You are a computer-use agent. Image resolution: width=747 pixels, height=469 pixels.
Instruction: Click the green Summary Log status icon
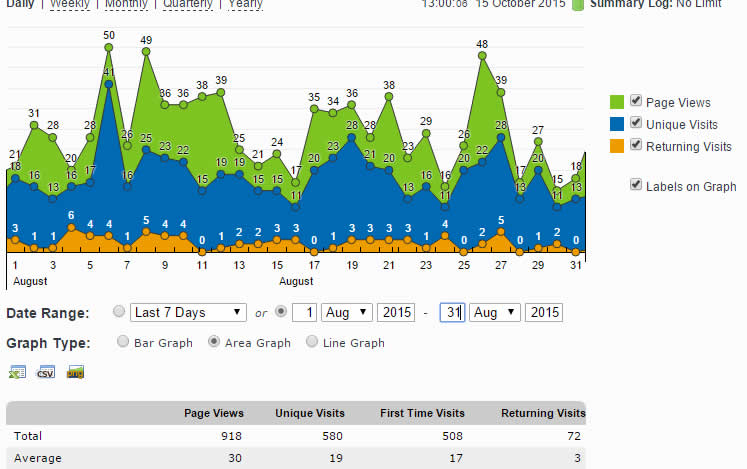[x=577, y=5]
